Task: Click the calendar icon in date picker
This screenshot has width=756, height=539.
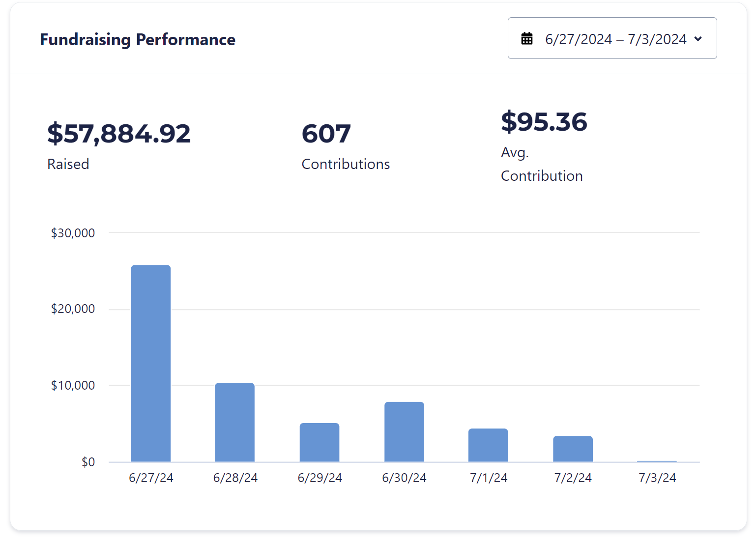Action: pos(527,38)
